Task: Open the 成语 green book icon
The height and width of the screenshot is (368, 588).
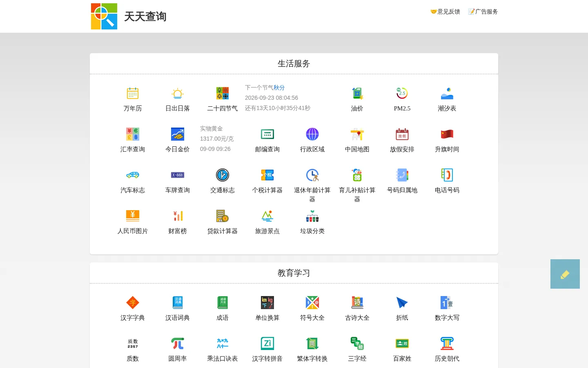Action: [x=223, y=303]
